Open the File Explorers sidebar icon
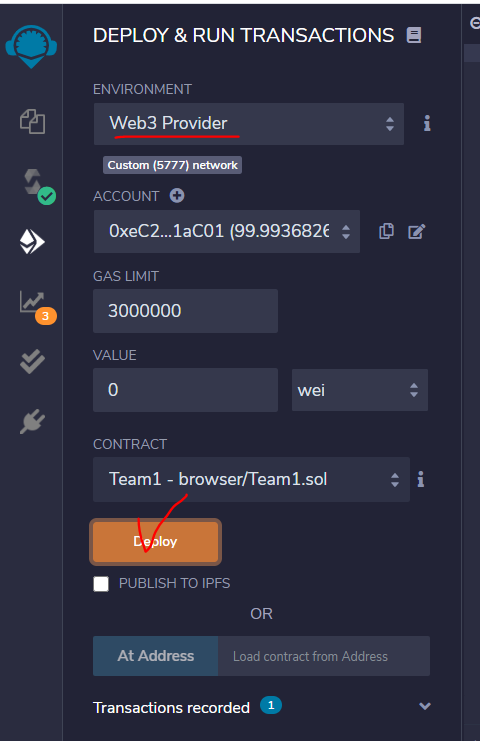This screenshot has width=480, height=741. (32, 121)
